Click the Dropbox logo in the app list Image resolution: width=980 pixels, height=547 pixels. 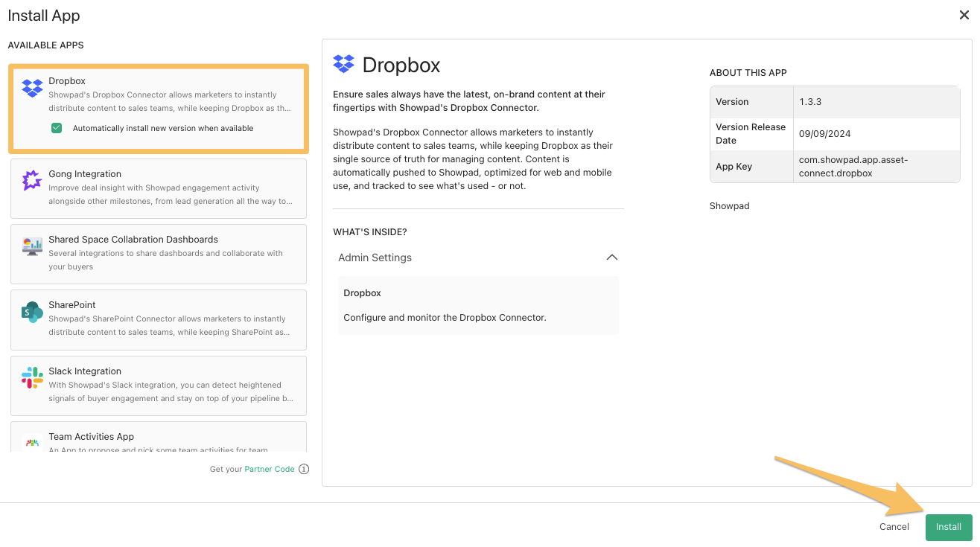click(x=33, y=88)
